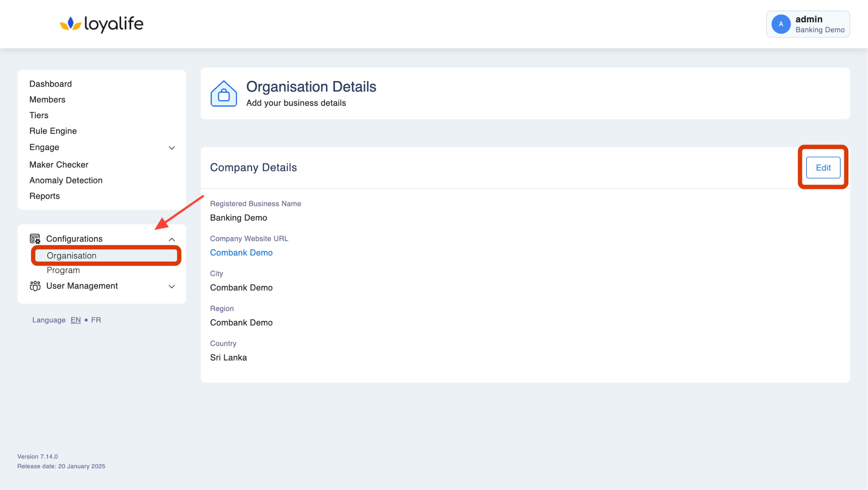Screen dimensions: 868x490
Task: Switch language to FR
Action: [96, 320]
